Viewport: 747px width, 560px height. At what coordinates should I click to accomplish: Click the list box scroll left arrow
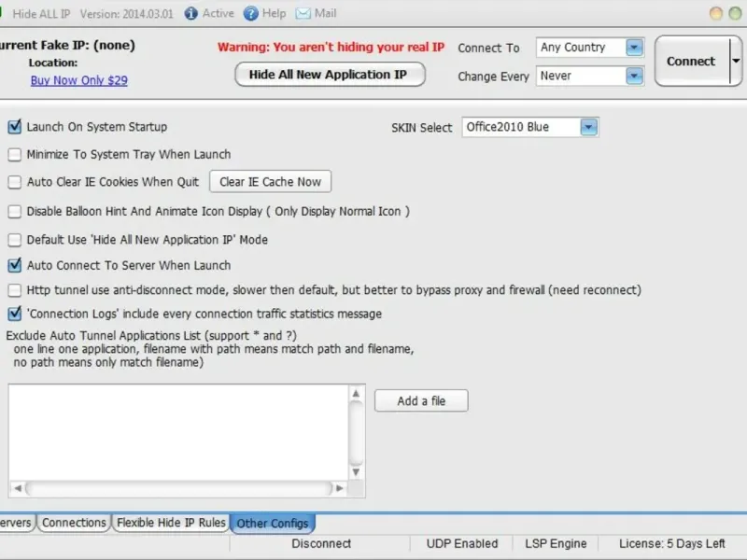pyautogui.click(x=18, y=488)
